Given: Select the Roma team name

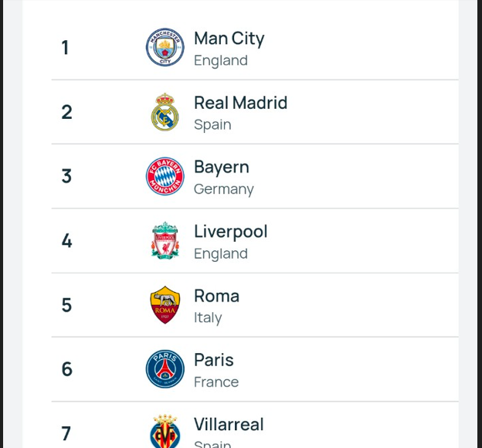Looking at the screenshot, I should (217, 296).
